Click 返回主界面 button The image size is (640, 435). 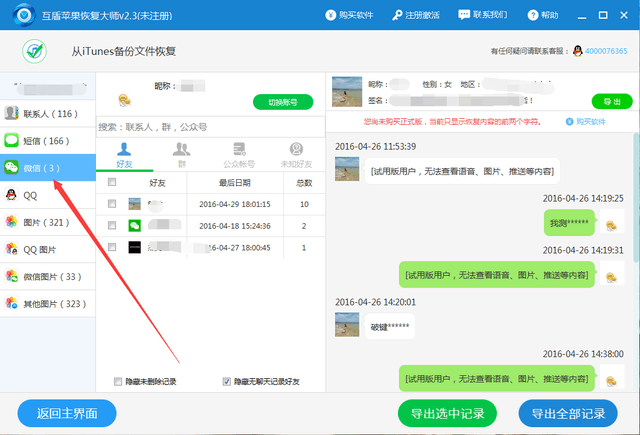pyautogui.click(x=67, y=413)
